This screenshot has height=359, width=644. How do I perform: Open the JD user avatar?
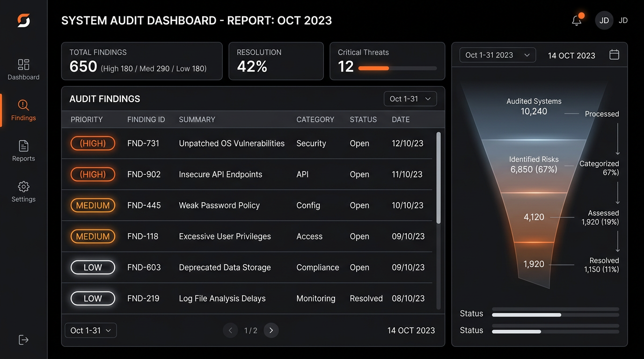click(x=604, y=21)
